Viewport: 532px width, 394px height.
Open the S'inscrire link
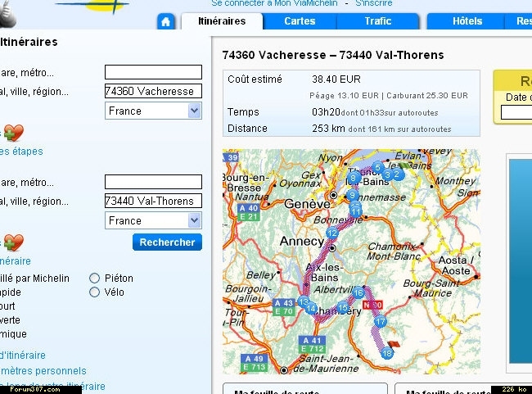[x=373, y=3]
